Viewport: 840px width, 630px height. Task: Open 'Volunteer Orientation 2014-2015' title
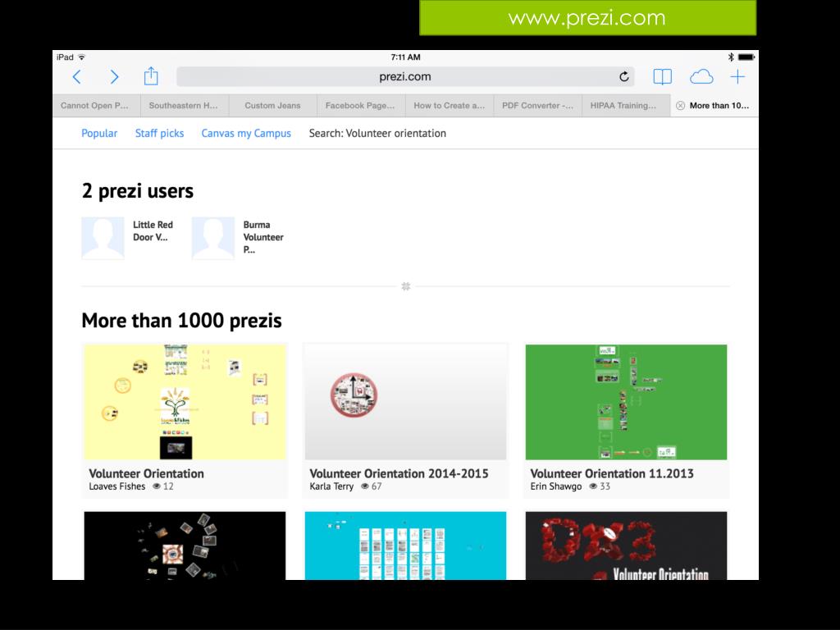399,473
